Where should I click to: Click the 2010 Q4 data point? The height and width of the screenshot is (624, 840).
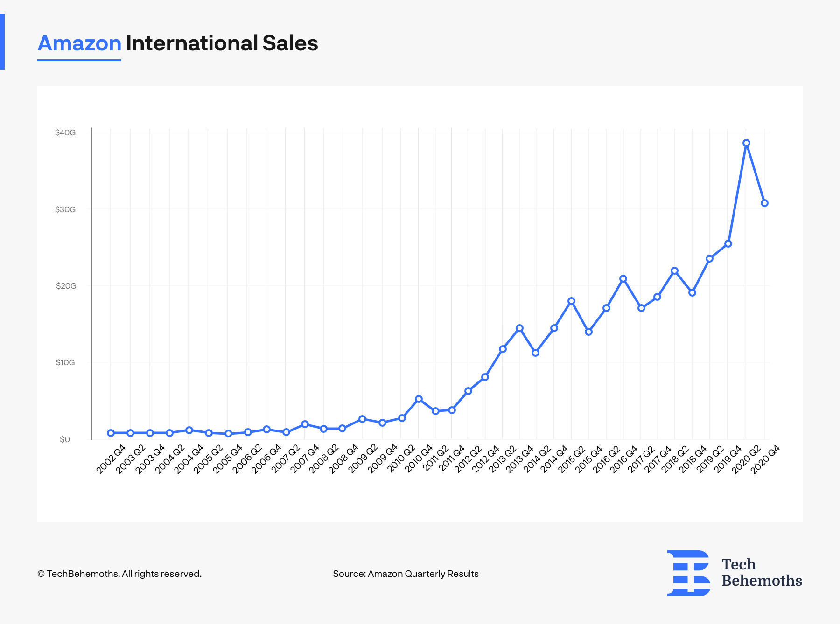pos(419,399)
